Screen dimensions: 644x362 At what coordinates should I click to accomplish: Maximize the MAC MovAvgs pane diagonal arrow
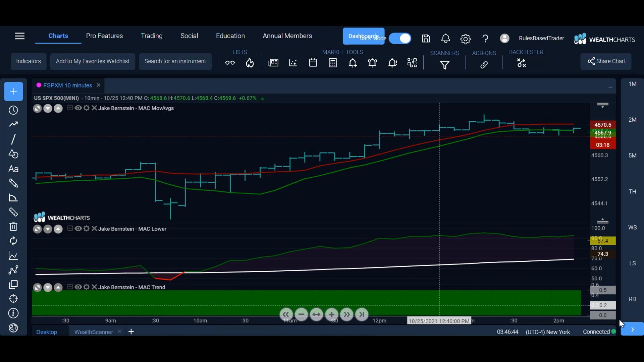(x=37, y=109)
